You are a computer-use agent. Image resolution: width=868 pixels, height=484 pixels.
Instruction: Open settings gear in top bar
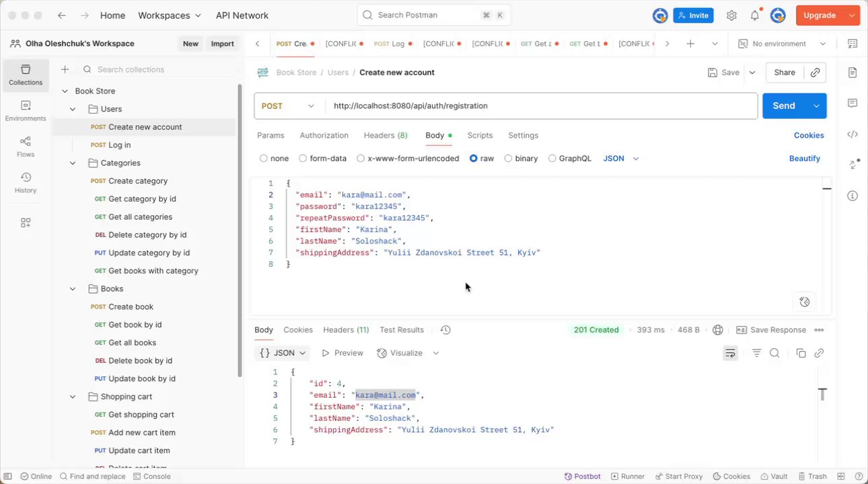pyautogui.click(x=731, y=15)
